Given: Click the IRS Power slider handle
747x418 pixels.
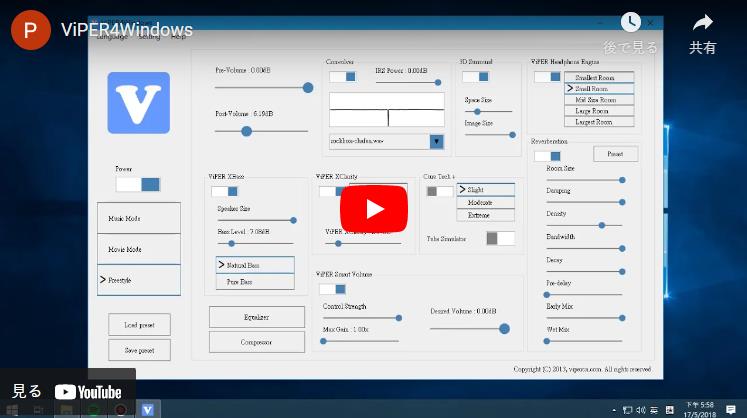Looking at the screenshot, I should point(438,82).
